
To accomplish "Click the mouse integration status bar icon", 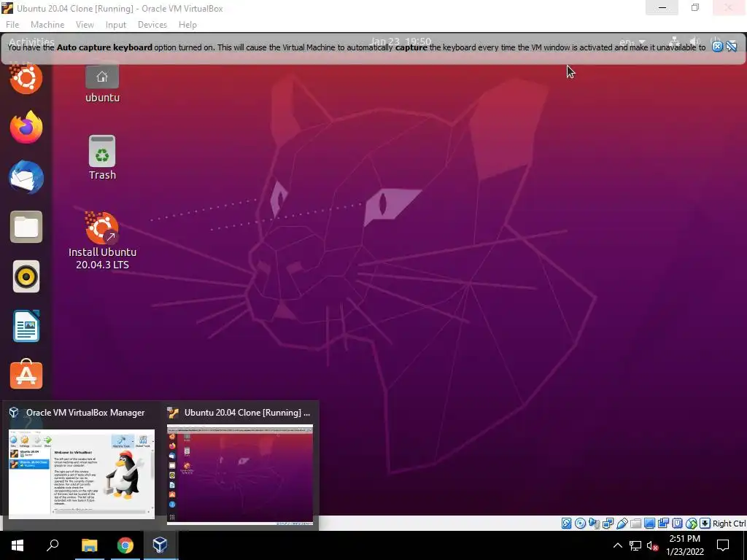I will [x=692, y=524].
